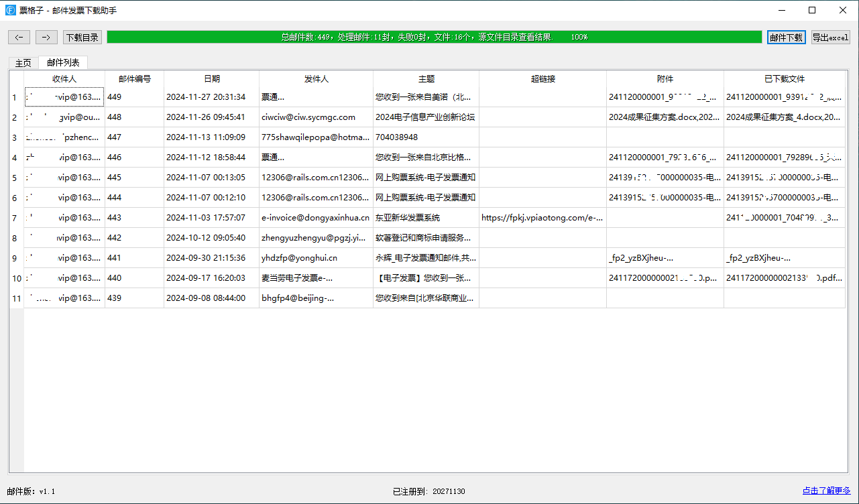Click subject 东亚新华发票系统

click(426, 218)
